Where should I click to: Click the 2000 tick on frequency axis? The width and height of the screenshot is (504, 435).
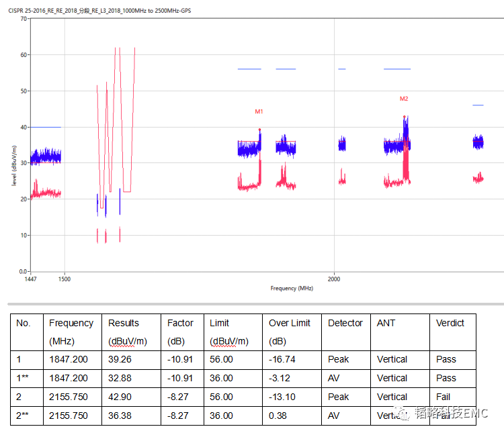coord(334,278)
